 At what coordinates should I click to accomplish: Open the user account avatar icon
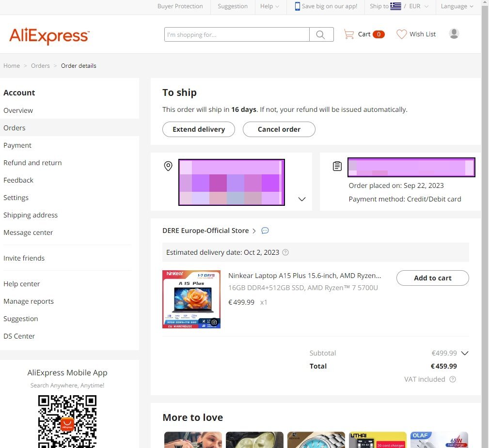pos(454,34)
